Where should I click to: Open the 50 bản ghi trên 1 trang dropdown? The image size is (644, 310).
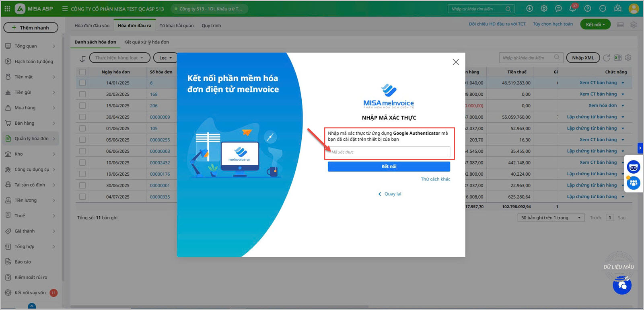(550, 218)
